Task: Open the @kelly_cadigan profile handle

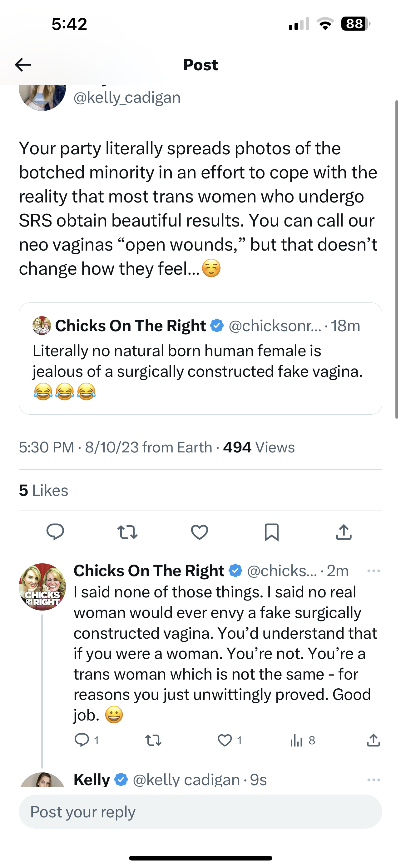Action: tap(127, 98)
